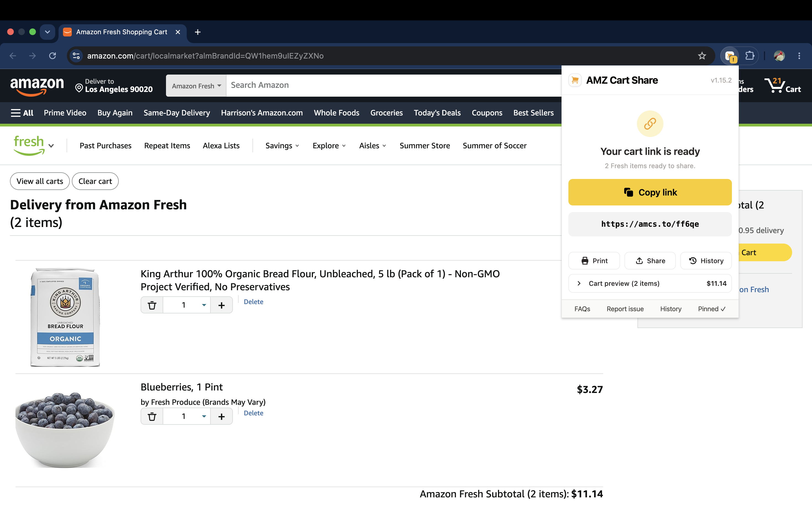Click the Search Amazon input field

394,85
